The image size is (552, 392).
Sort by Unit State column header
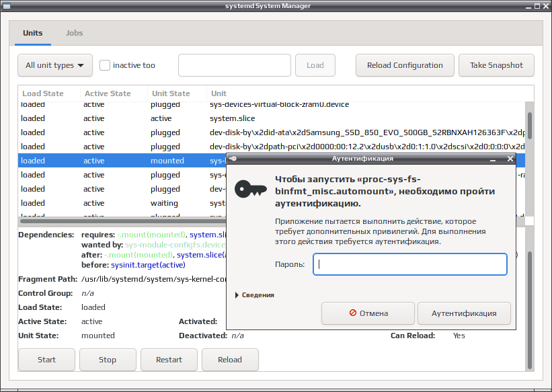point(177,93)
